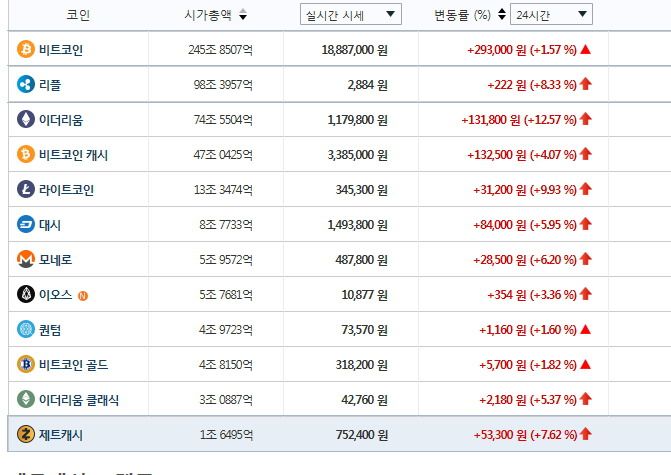The image size is (671, 475).
Task: Click the Bitcoin Cash coin icon
Action: pos(26,154)
